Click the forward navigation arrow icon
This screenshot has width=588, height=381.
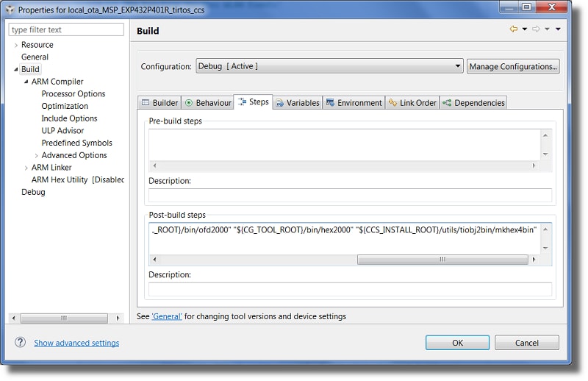537,29
